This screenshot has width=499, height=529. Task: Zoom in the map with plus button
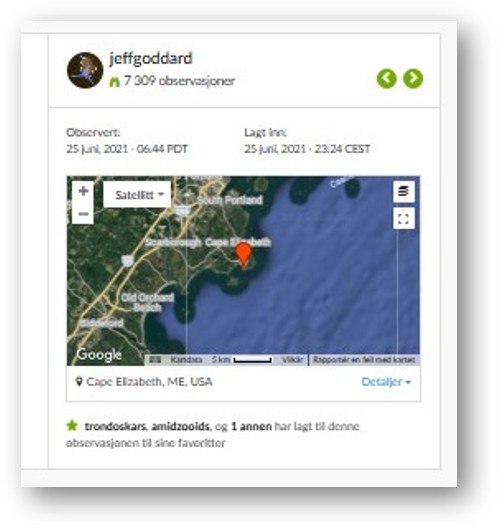[83, 191]
